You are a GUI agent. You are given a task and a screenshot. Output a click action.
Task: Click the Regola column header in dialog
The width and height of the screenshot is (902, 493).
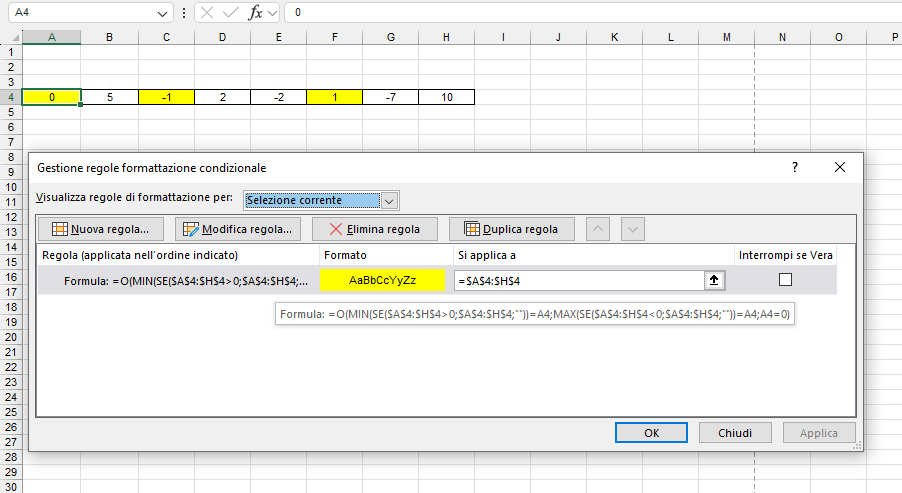click(x=178, y=255)
